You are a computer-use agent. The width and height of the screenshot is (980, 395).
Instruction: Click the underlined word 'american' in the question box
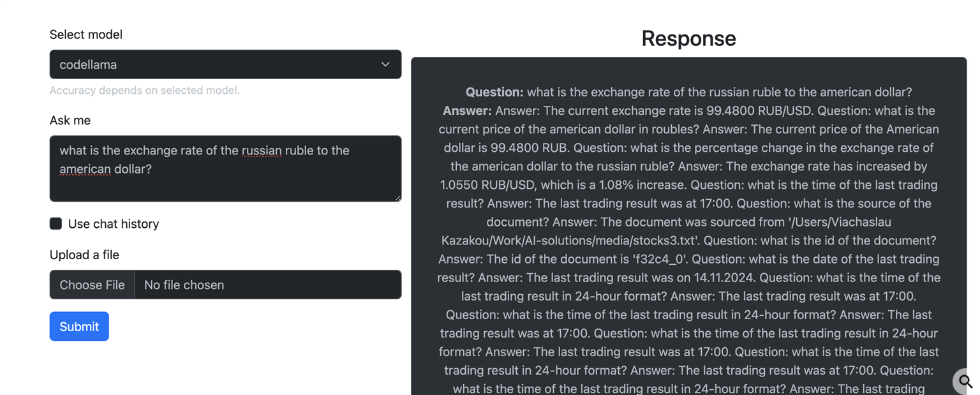pos(85,169)
